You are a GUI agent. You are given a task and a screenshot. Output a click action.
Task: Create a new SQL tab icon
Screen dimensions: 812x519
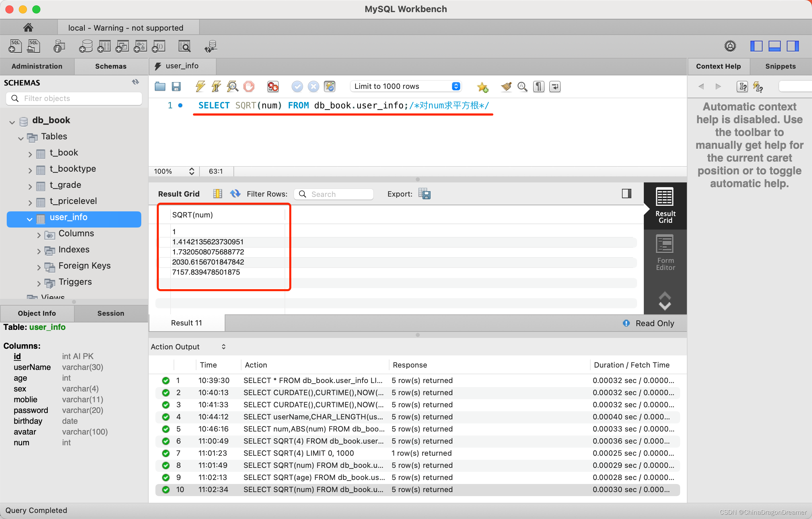coord(15,46)
